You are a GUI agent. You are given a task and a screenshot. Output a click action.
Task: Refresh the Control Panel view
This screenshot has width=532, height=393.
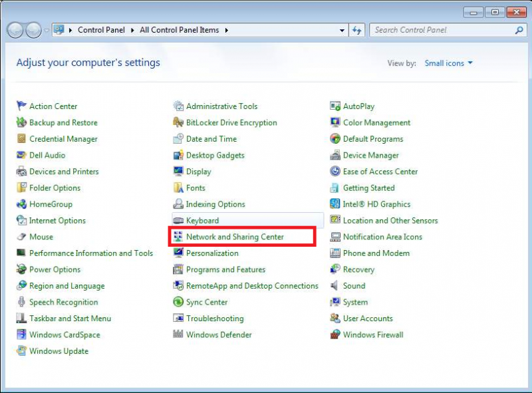point(357,30)
